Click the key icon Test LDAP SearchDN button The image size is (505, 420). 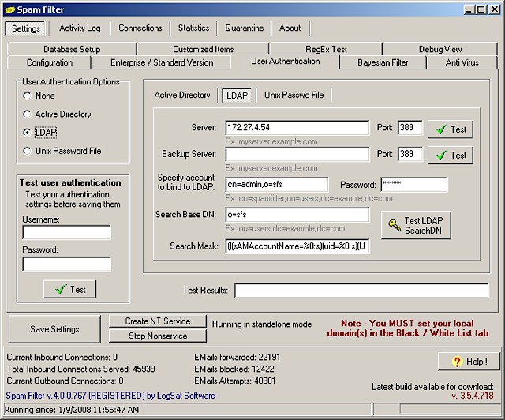(x=416, y=225)
